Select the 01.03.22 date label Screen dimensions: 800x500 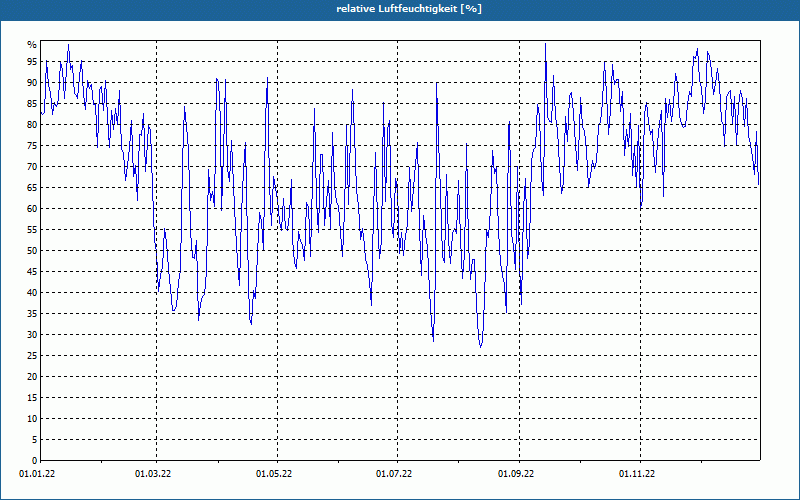point(153,474)
